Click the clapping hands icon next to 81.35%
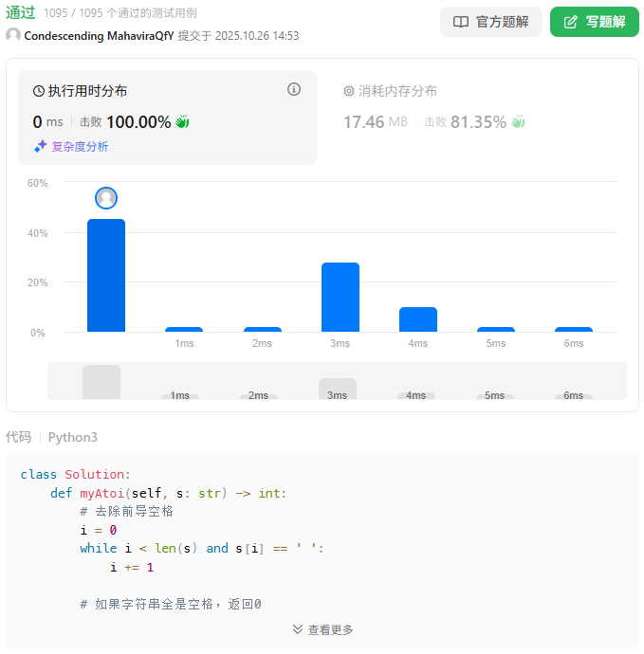This screenshot has height=654, width=644. pyautogui.click(x=518, y=122)
